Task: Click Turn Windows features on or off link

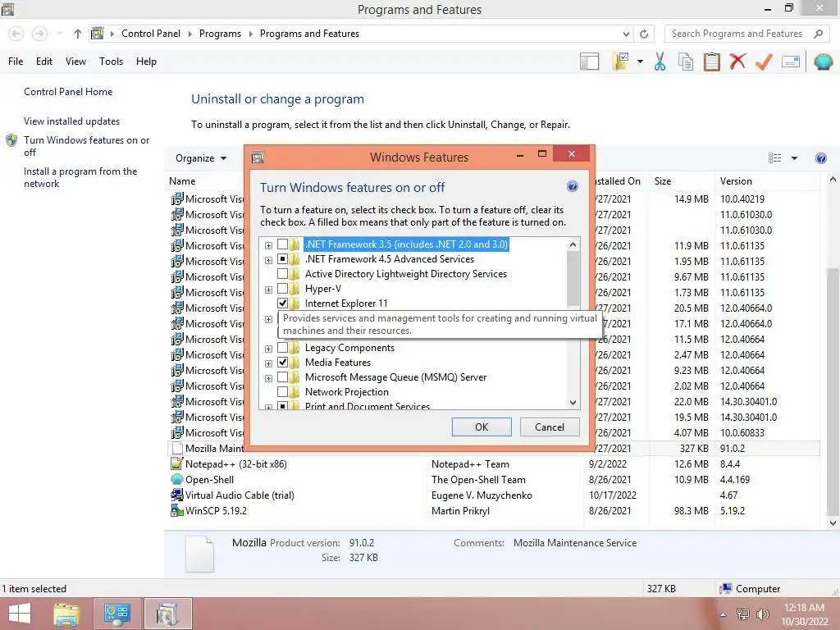Action: pos(86,146)
